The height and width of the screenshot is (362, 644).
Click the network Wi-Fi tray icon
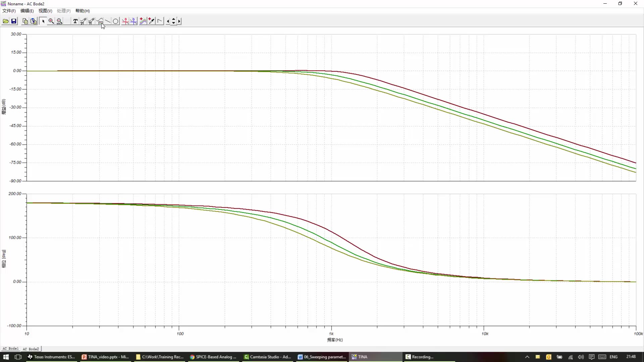point(570,357)
